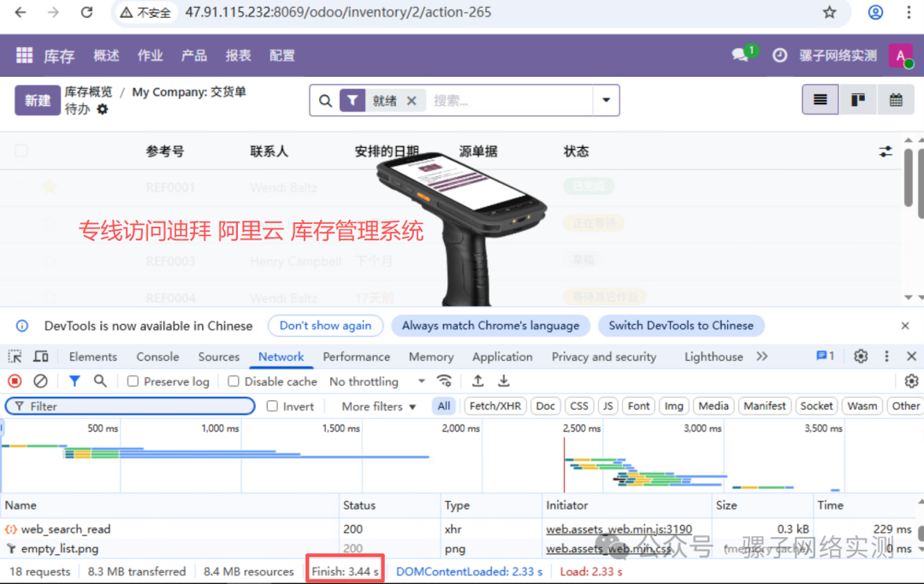Switch to the Performance tab
Screen dimensions: 924x584
tap(356, 357)
